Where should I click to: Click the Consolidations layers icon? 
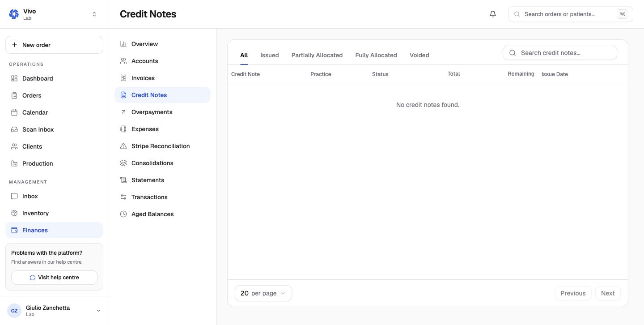(x=123, y=163)
